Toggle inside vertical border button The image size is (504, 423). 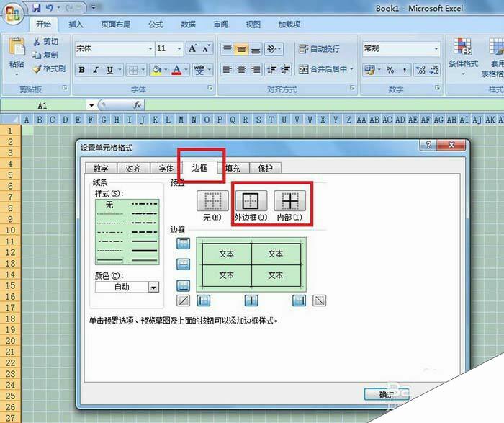(x=251, y=300)
